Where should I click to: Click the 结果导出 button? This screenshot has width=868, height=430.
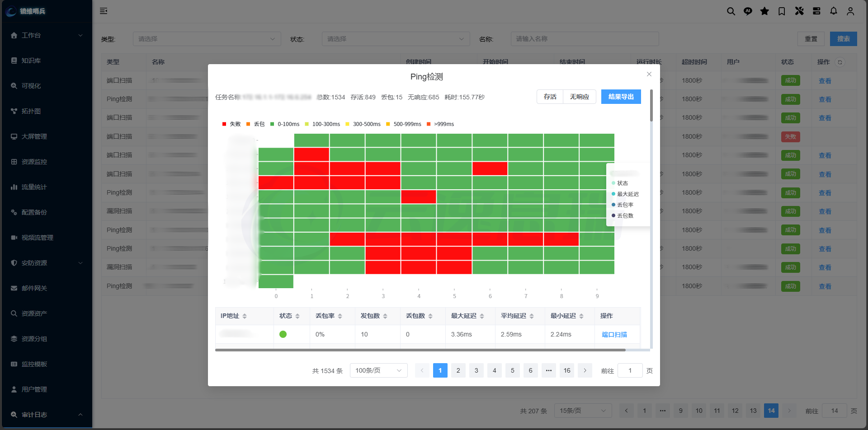[621, 97]
